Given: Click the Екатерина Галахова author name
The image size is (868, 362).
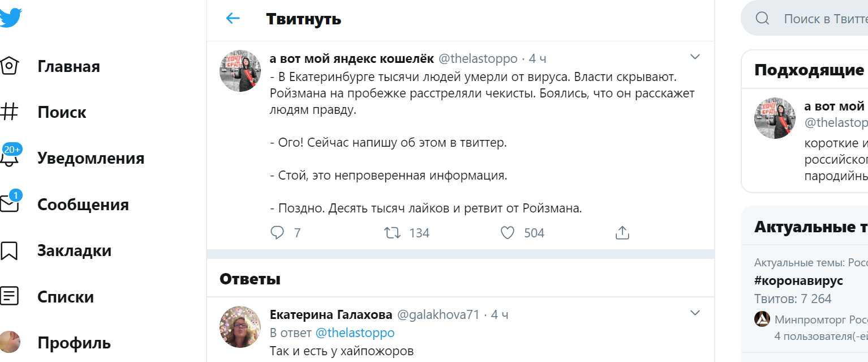Looking at the screenshot, I should click(330, 314).
